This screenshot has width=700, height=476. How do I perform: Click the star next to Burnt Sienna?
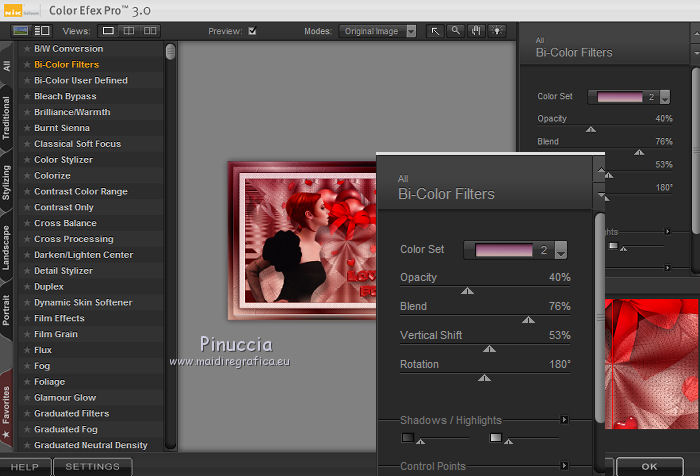27,128
